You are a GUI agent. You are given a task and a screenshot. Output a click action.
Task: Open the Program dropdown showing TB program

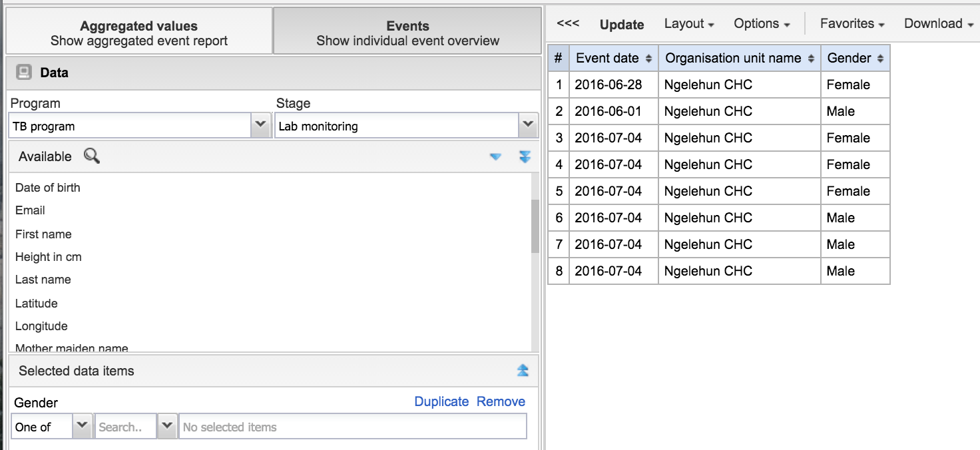(x=260, y=125)
